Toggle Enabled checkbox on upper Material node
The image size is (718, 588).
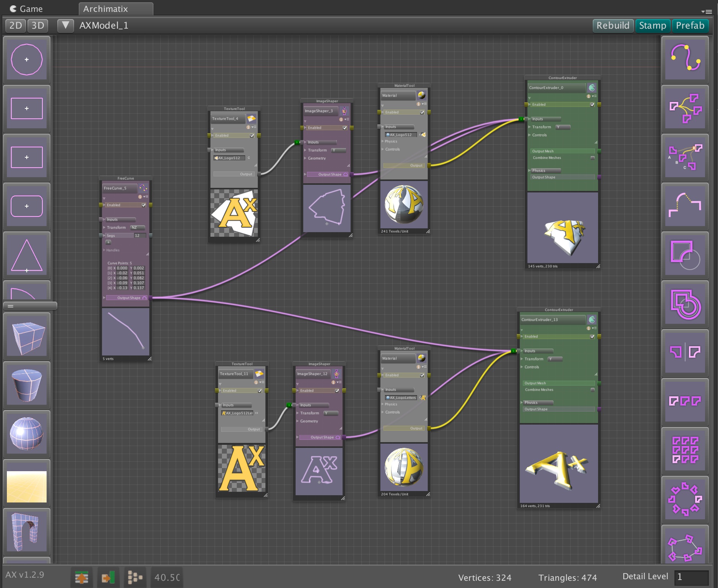(422, 112)
